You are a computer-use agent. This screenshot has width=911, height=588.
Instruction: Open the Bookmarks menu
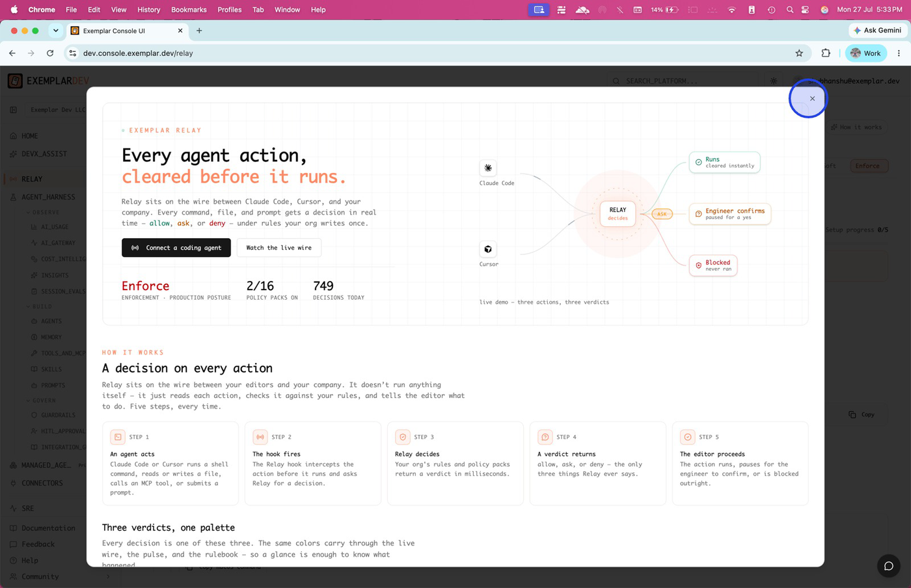coord(189,10)
